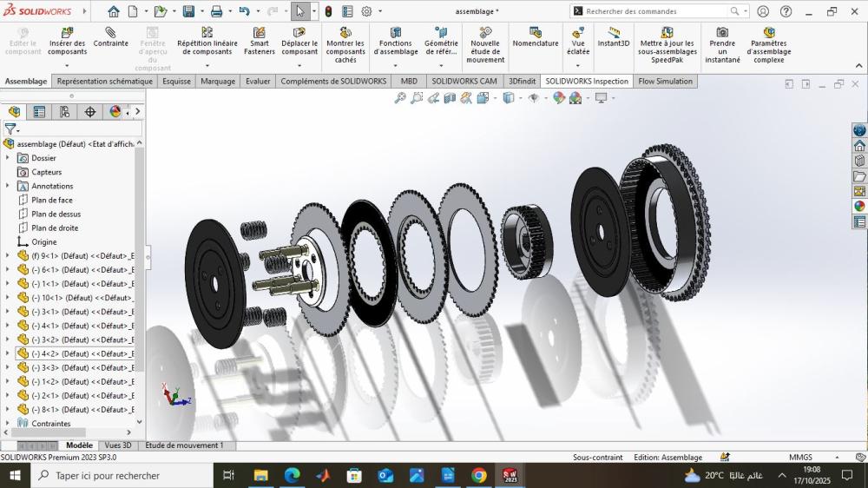Image resolution: width=868 pixels, height=488 pixels.
Task: Open the ConfigurationManager panel tab
Action: coord(64,112)
